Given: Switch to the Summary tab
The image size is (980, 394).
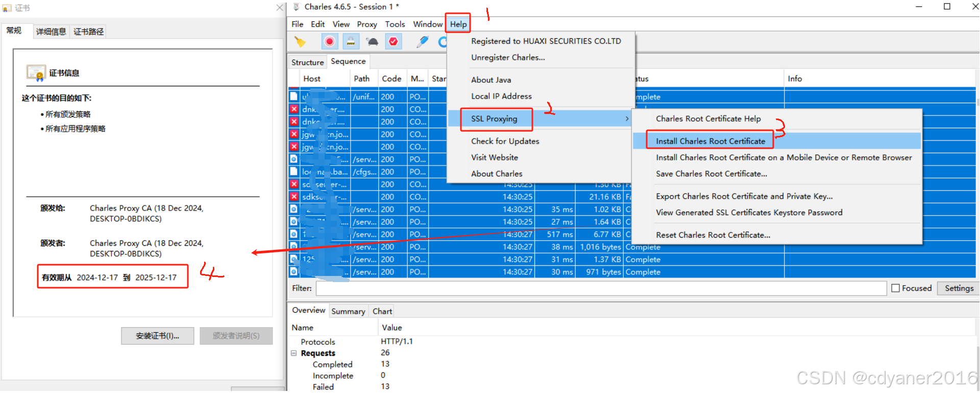Looking at the screenshot, I should tap(348, 311).
